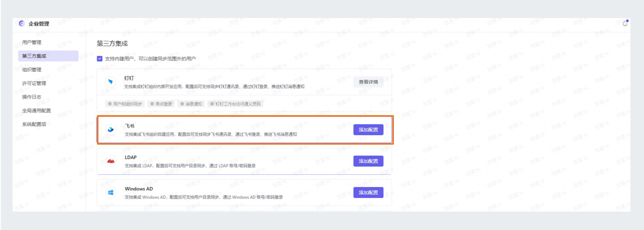Click the notification bell icon
The height and width of the screenshot is (230, 644).
point(625,23)
